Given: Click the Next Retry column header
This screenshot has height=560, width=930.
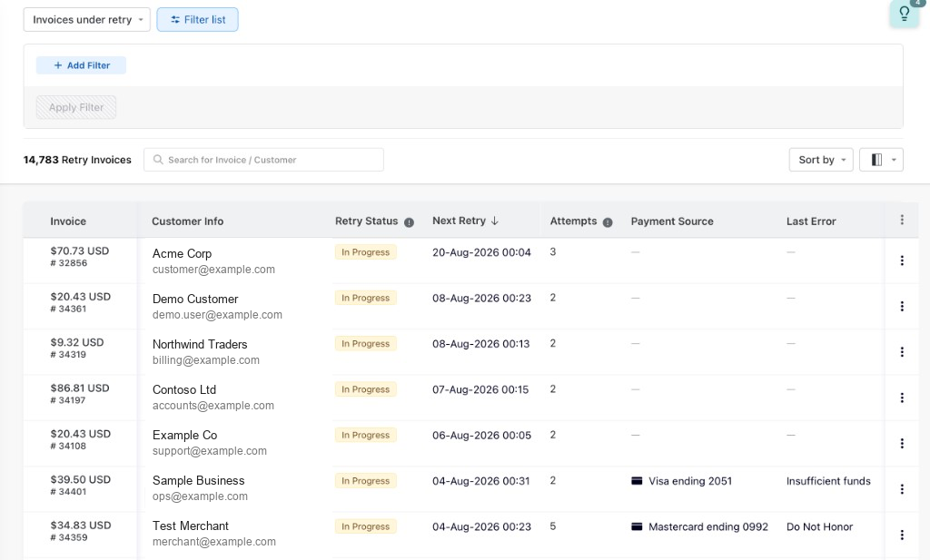Looking at the screenshot, I should [x=459, y=221].
